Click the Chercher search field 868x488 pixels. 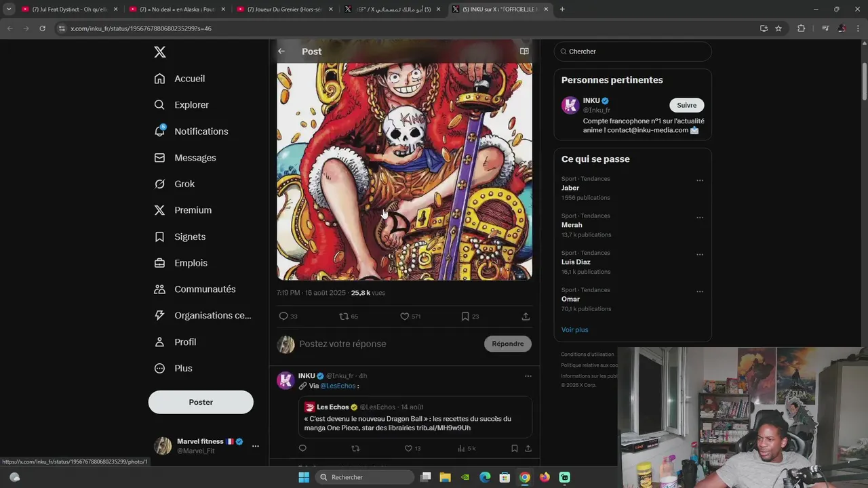coord(633,52)
